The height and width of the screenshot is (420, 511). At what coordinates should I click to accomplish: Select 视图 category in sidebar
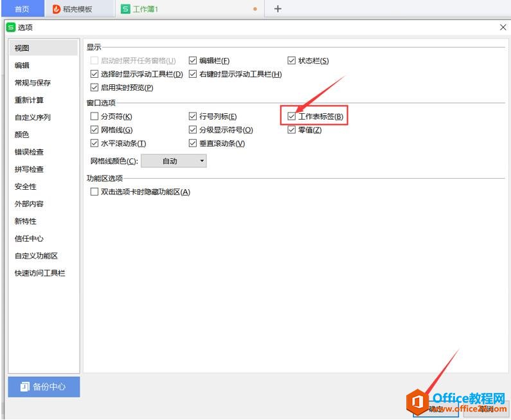click(43, 48)
